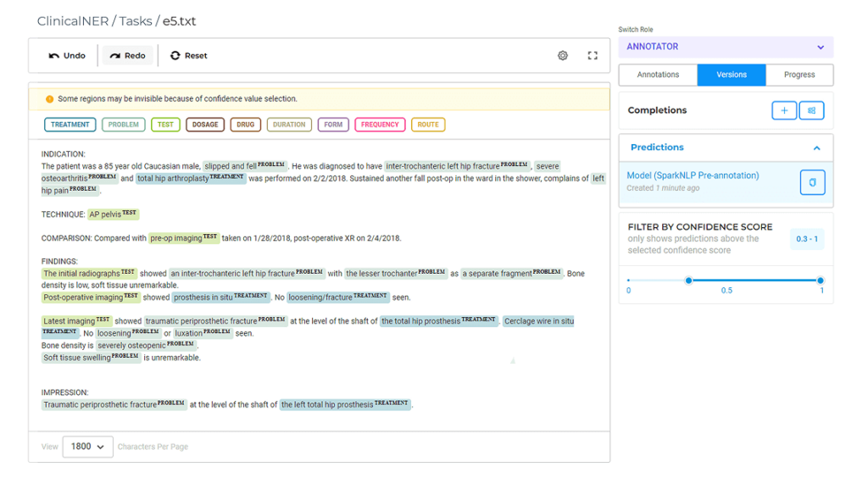Collapse the Predictions section chevron
Image resolution: width=868 pixels, height=478 pixels.
pyautogui.click(x=816, y=147)
